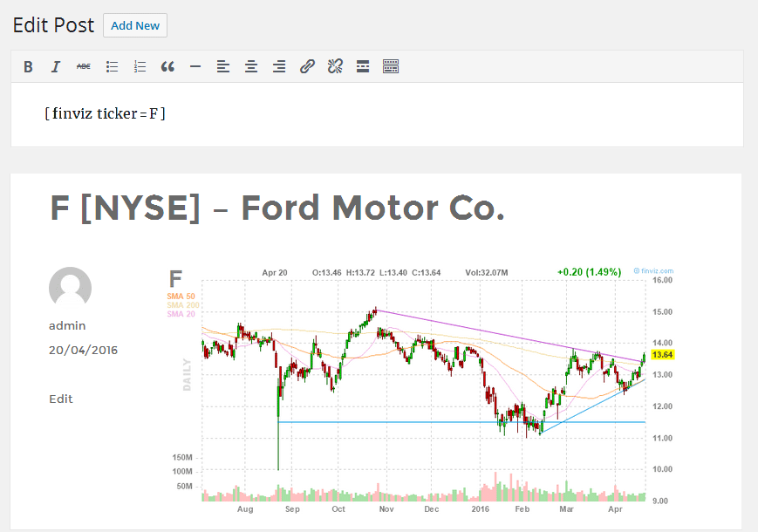Click the SMA 20 legend label
The width and height of the screenshot is (758, 532).
pos(181,314)
